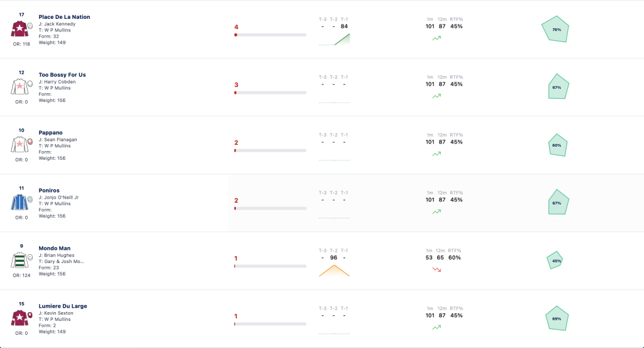Click Poniros blue striped silks icon
This screenshot has width=644, height=348.
pos(19,202)
